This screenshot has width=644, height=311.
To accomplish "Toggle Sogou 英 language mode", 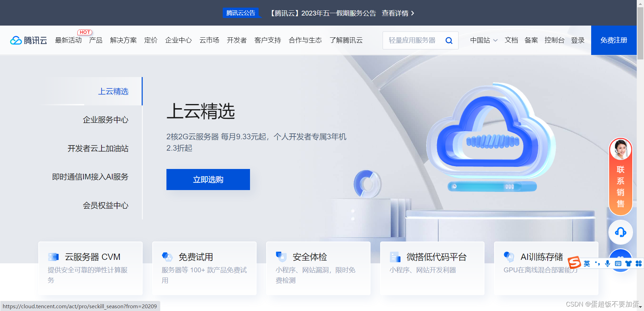I will (x=587, y=264).
